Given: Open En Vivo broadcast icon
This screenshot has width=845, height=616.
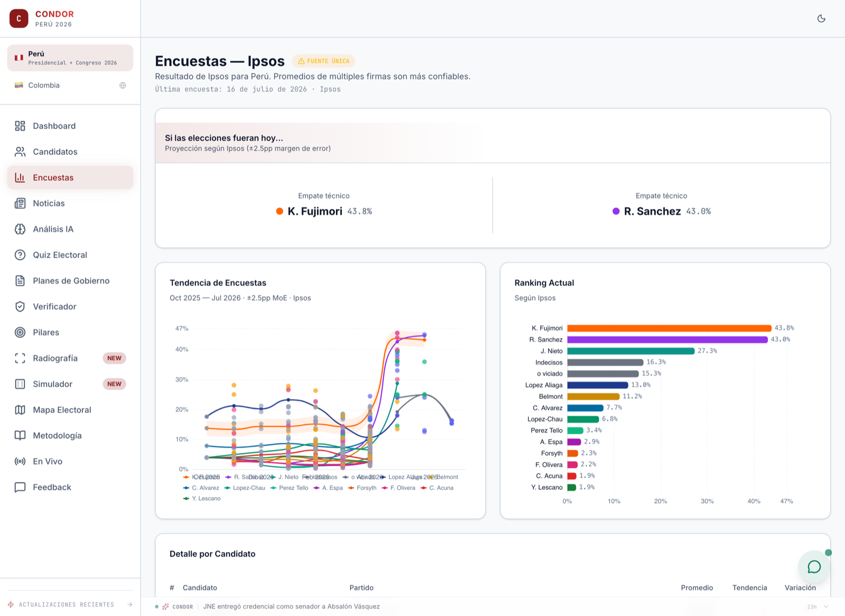Looking at the screenshot, I should [x=20, y=461].
